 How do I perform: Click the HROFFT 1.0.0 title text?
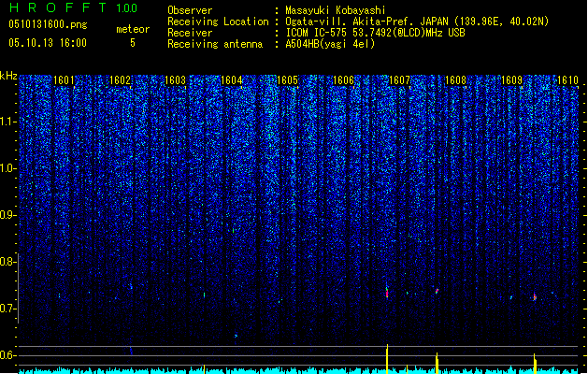pos(74,7)
